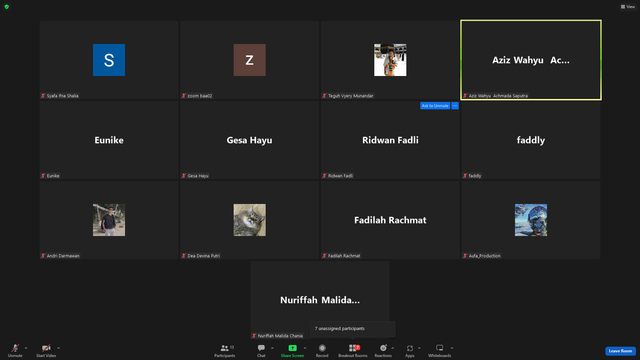Expand reactions options arrow
The height and width of the screenshot is (360, 640).
click(x=393, y=348)
